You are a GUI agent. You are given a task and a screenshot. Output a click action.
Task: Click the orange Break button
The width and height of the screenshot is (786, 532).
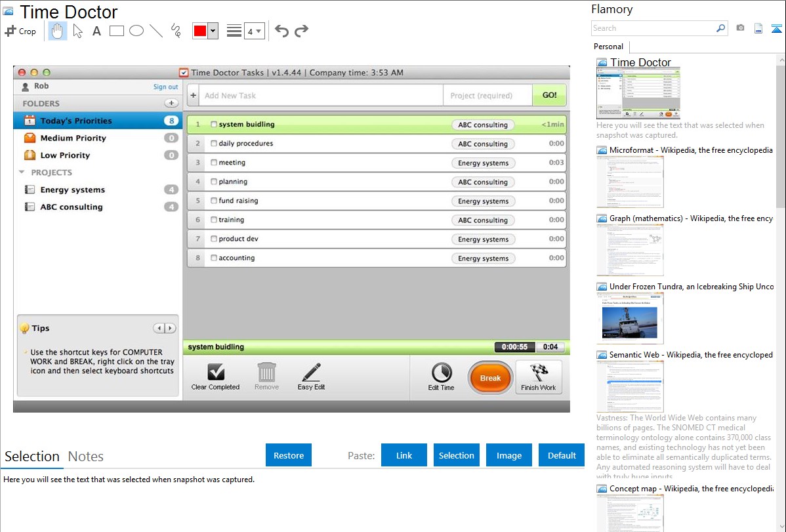pos(490,378)
